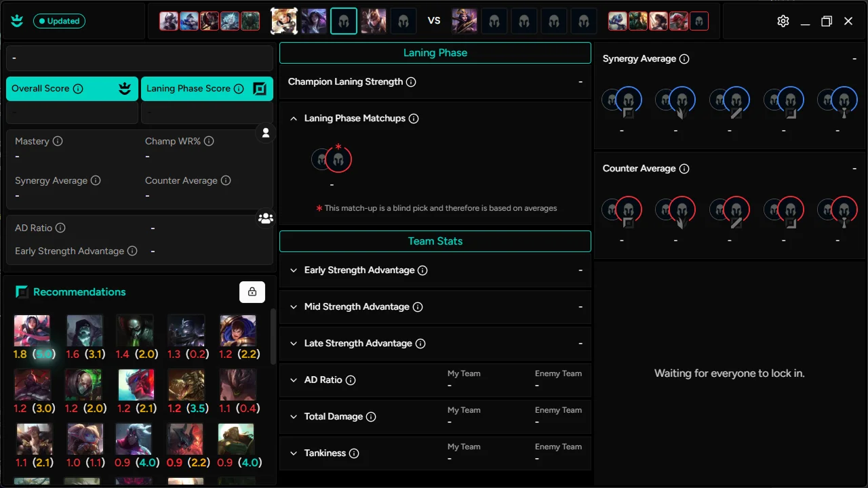The height and width of the screenshot is (488, 868).
Task: Open the settings gear icon
Action: [x=783, y=21]
